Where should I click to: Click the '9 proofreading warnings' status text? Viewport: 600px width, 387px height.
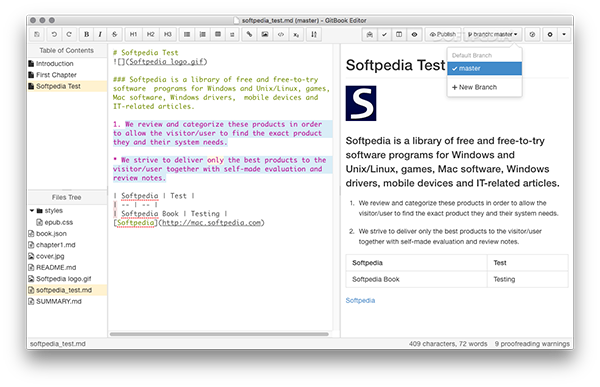click(x=532, y=344)
